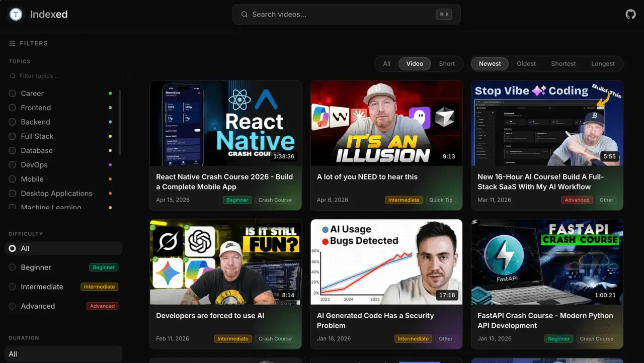The height and width of the screenshot is (363, 644).
Task: Click the Indexed logo icon
Action: [x=16, y=15]
